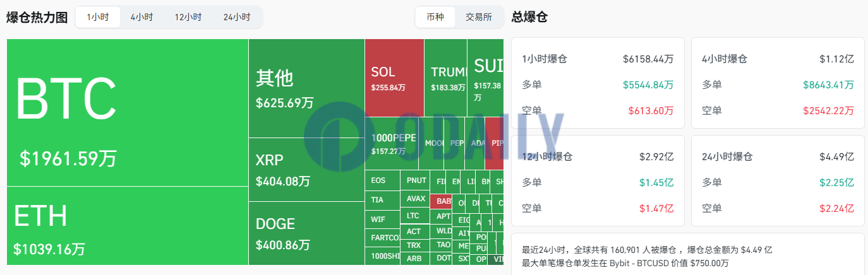Viewport: 868px width, 275px height.
Task: Click the long value $8643.41万
Action: pyautogui.click(x=829, y=85)
